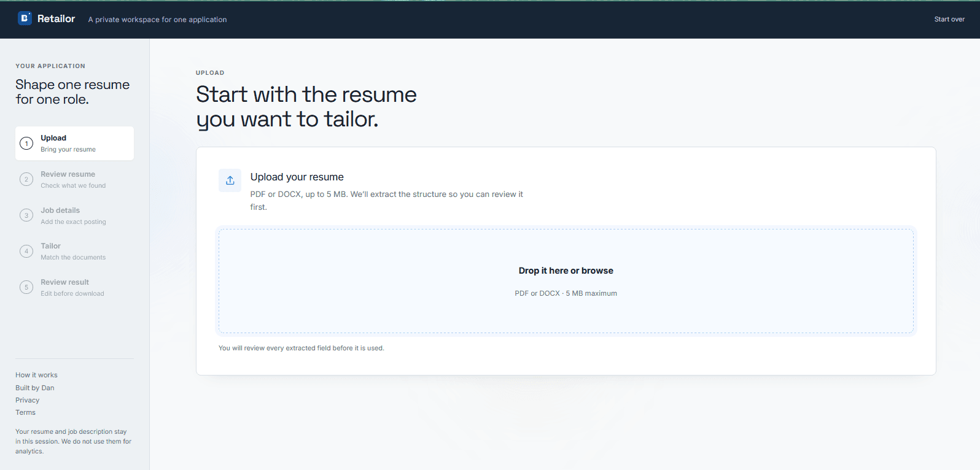Click the 'PDF or DOCX · 5 MB maximum' text

[566, 293]
